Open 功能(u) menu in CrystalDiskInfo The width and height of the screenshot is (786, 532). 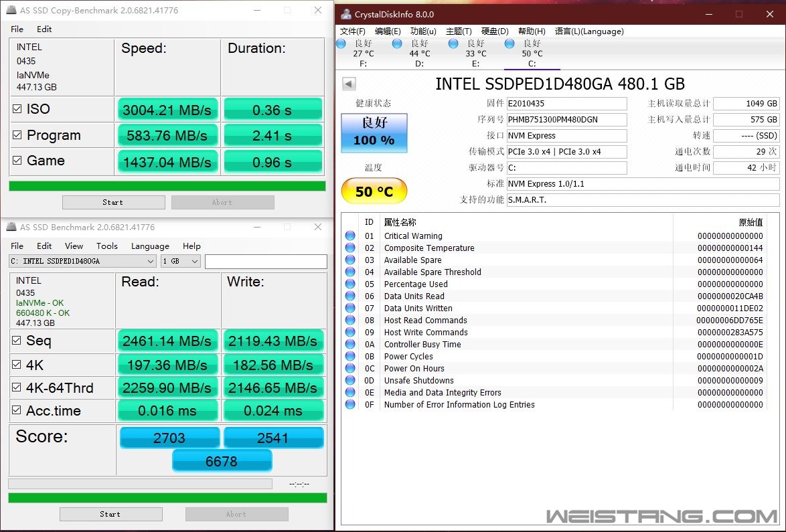click(423, 31)
